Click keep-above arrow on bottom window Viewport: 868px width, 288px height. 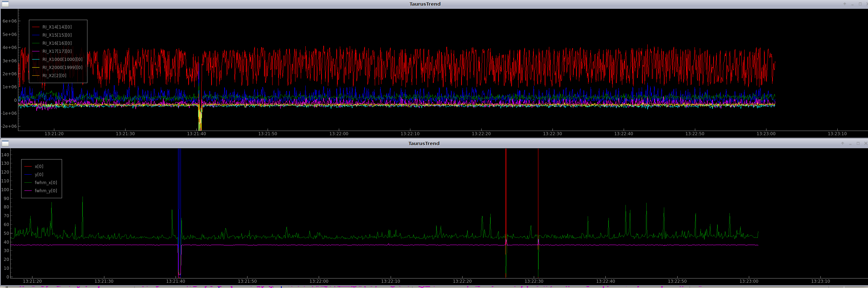coord(843,143)
